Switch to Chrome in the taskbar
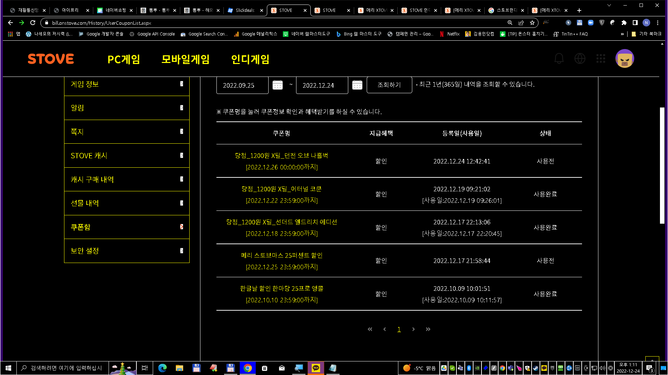This screenshot has height=375, width=668. pyautogui.click(x=248, y=368)
